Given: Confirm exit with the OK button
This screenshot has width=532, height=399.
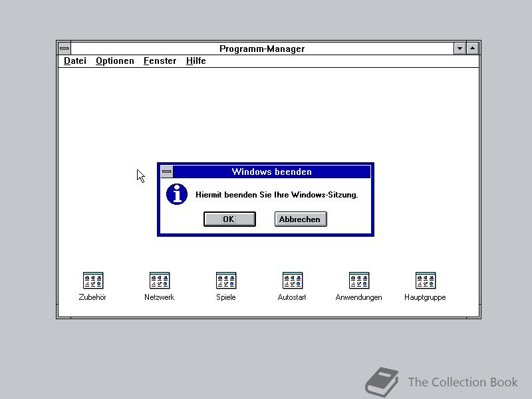Looking at the screenshot, I should tap(229, 219).
